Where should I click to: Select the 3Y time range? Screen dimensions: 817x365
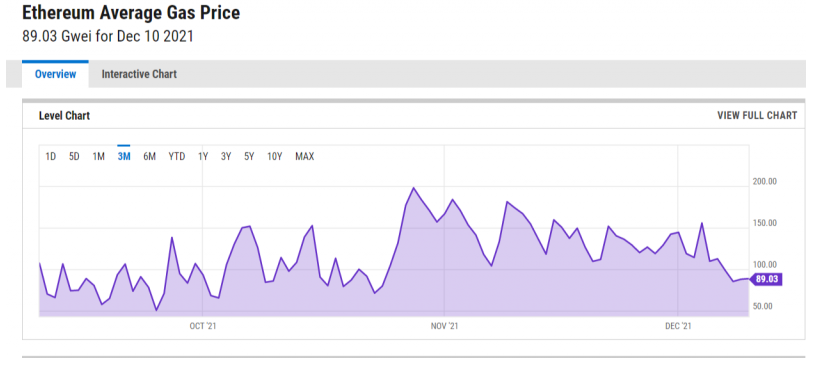click(226, 156)
